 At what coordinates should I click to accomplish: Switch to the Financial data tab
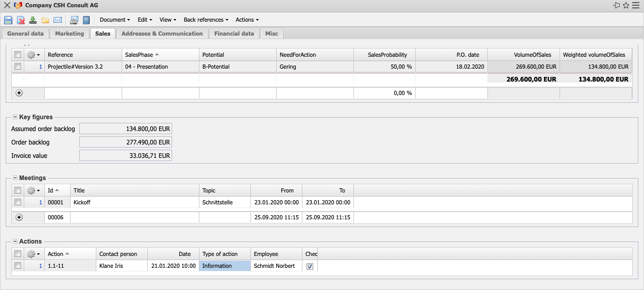point(234,34)
